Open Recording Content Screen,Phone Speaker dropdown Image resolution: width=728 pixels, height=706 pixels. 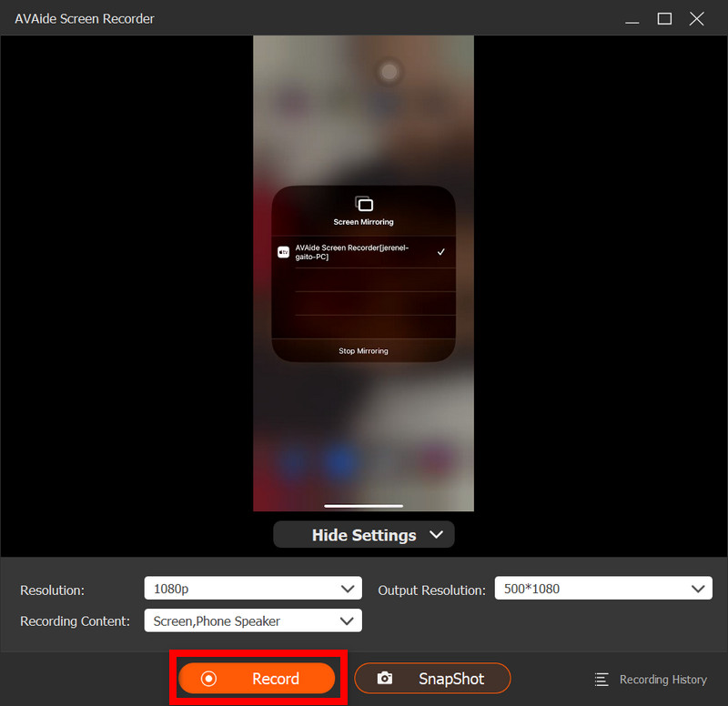[253, 620]
